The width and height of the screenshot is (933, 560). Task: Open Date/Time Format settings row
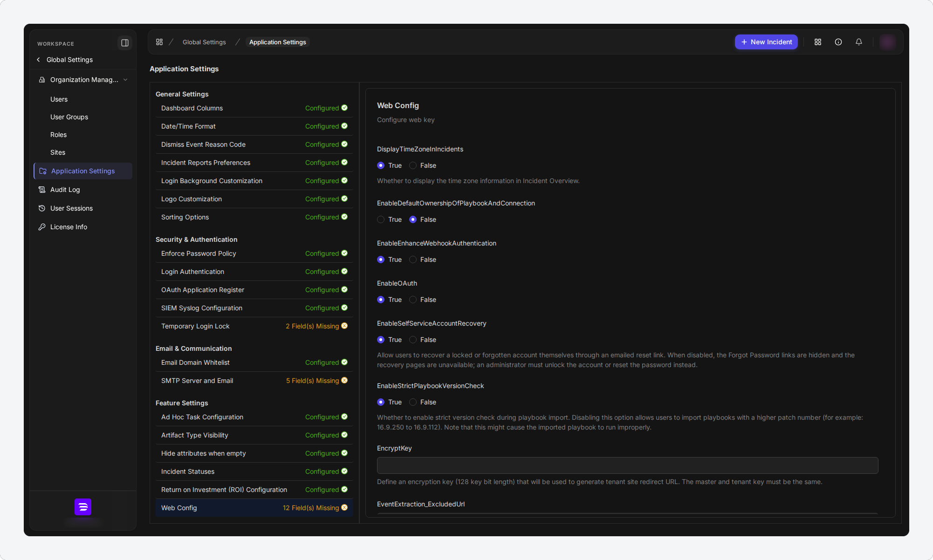coord(254,126)
